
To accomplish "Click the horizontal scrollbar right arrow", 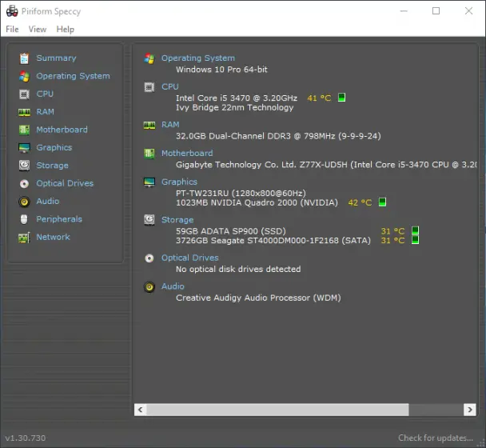I will 470,410.
